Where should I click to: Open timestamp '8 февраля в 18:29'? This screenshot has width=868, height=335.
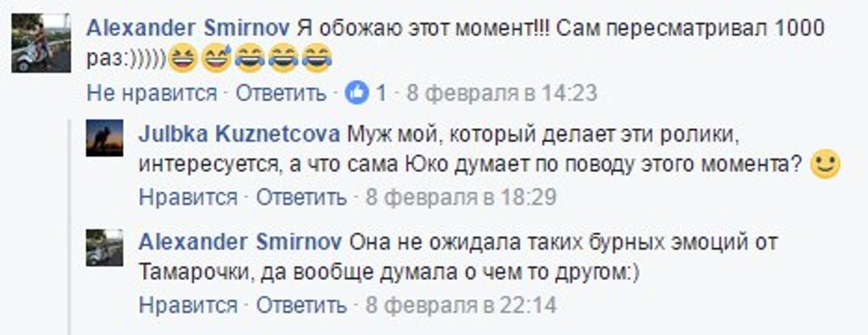click(461, 197)
